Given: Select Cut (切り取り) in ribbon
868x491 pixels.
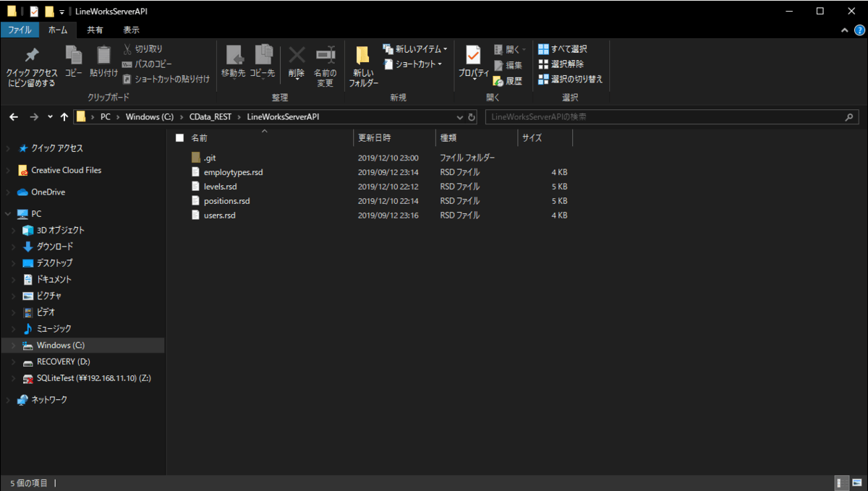Looking at the screenshot, I should point(143,49).
